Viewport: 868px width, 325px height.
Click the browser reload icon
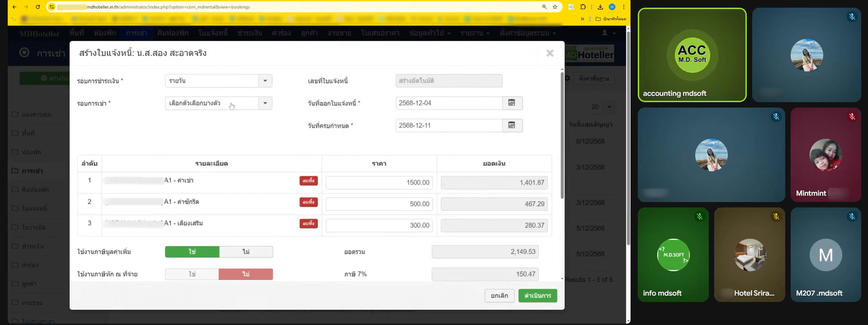(38, 7)
